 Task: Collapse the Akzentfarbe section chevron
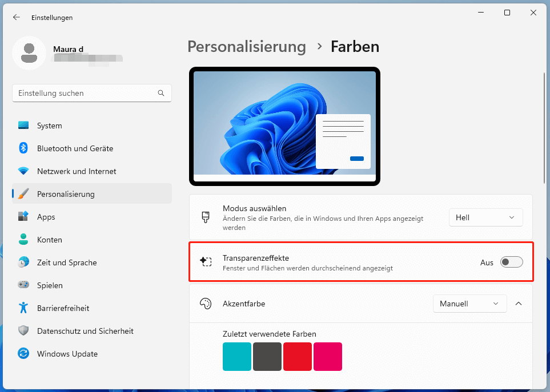[x=519, y=304]
